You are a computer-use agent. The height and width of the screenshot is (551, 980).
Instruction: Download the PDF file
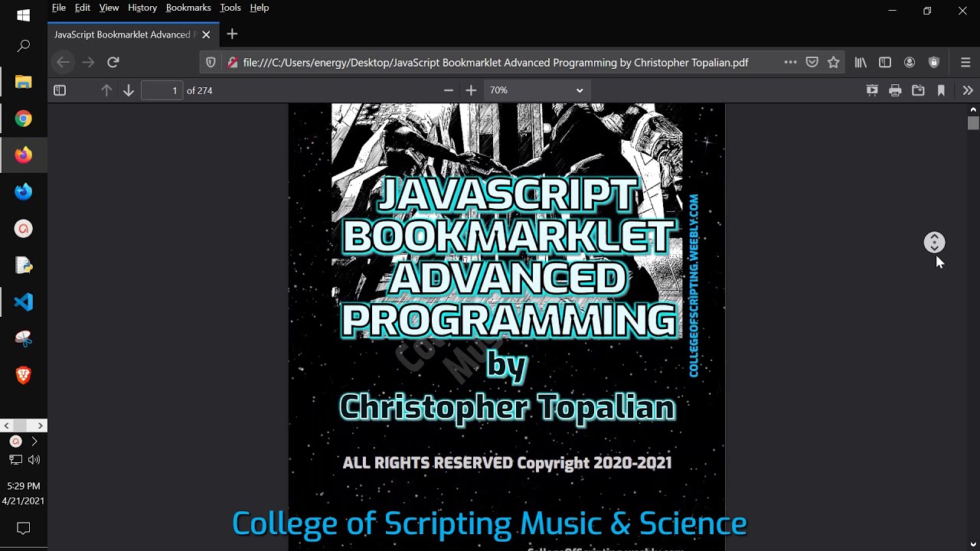tap(918, 90)
